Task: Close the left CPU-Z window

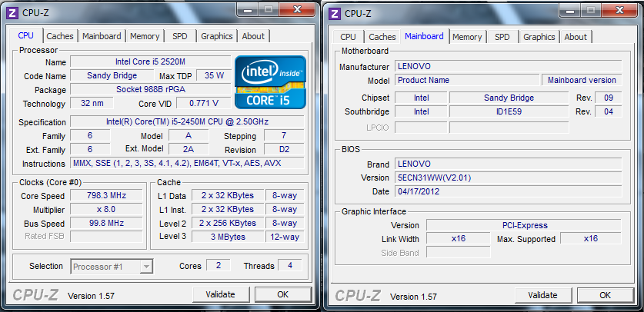Action: [298, 10]
